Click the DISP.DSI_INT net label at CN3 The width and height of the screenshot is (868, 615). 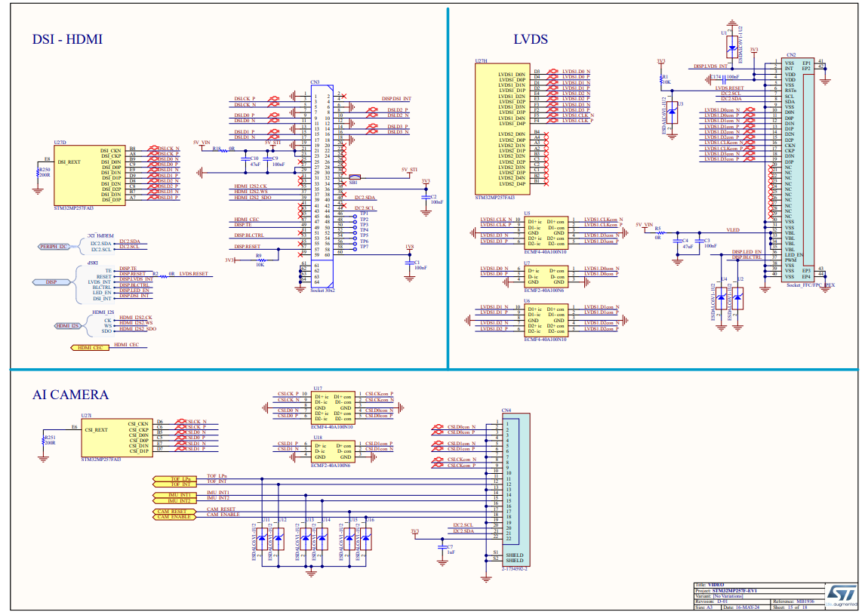pyautogui.click(x=396, y=99)
